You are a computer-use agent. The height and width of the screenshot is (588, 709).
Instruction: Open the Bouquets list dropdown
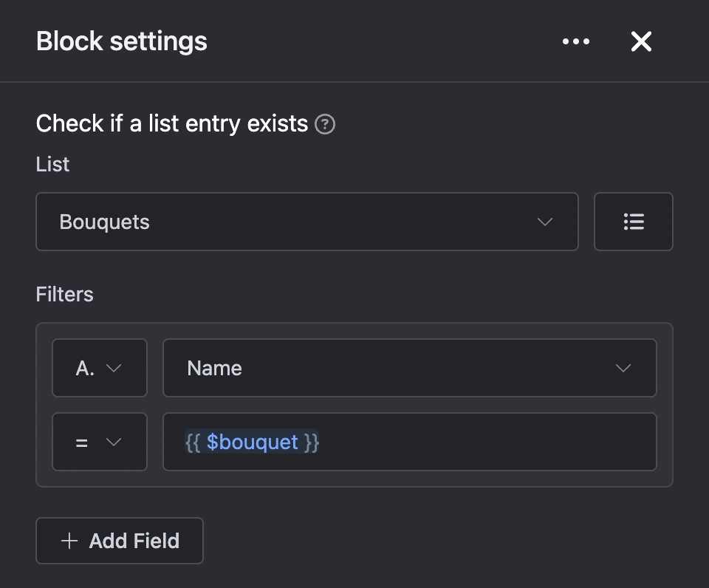pos(307,222)
